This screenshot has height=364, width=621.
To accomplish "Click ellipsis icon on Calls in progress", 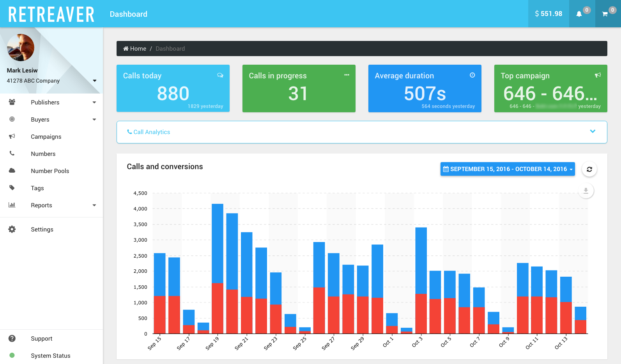I will [x=347, y=75].
